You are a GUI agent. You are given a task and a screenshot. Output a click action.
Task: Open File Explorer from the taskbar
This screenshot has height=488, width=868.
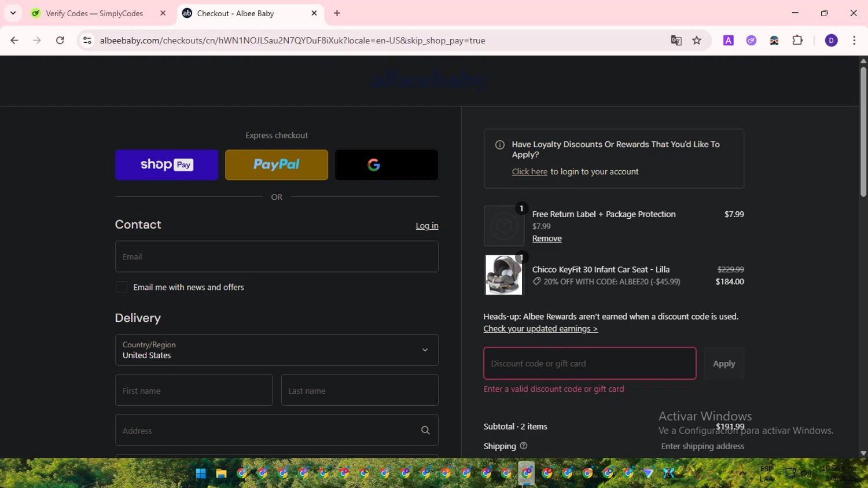coord(221,474)
